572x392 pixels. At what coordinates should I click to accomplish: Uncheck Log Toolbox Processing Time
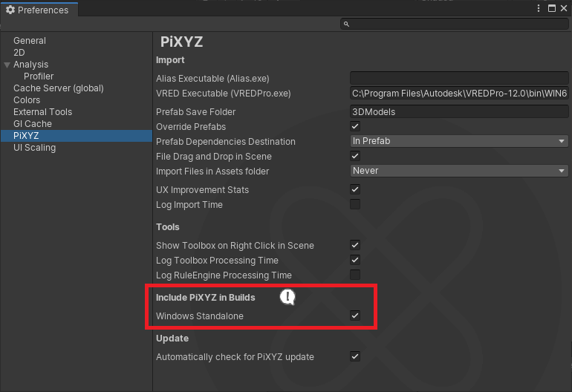pyautogui.click(x=355, y=260)
